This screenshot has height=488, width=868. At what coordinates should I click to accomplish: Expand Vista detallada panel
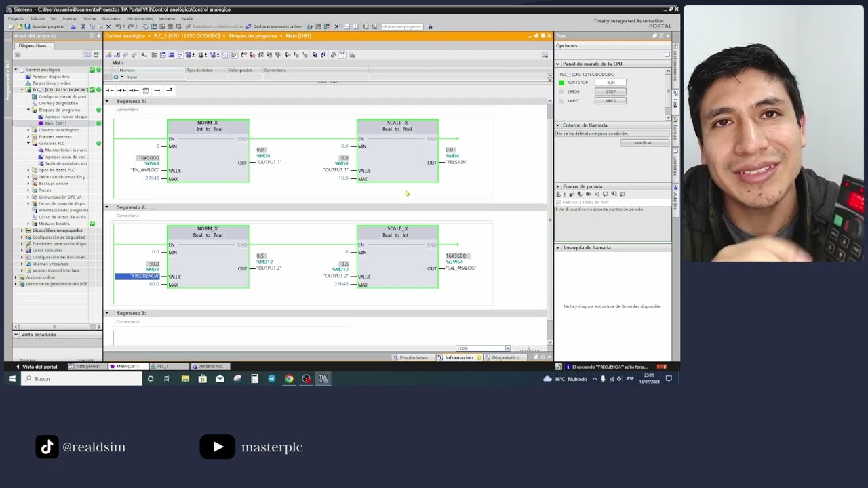pos(16,334)
